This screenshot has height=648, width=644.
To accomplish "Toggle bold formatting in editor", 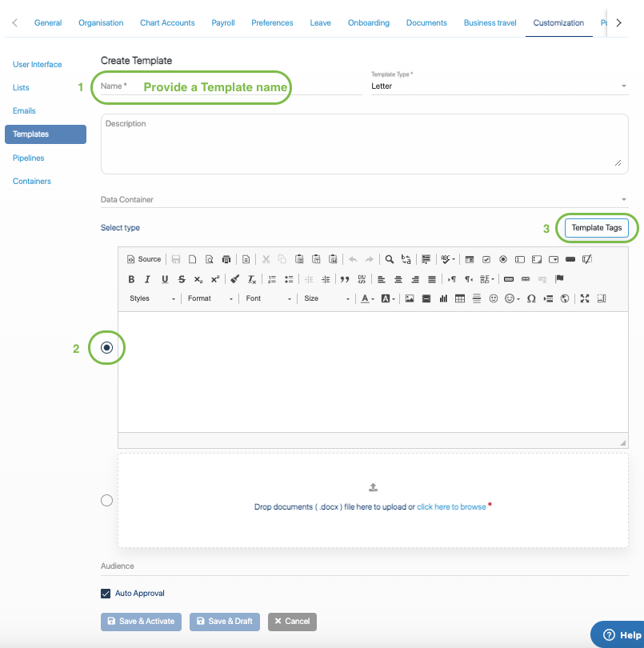I will tap(131, 279).
